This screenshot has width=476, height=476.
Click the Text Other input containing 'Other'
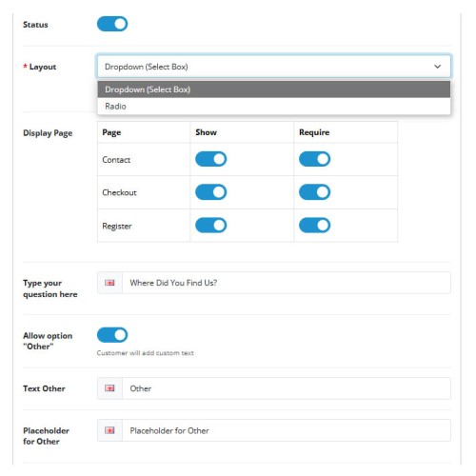pyautogui.click(x=287, y=388)
